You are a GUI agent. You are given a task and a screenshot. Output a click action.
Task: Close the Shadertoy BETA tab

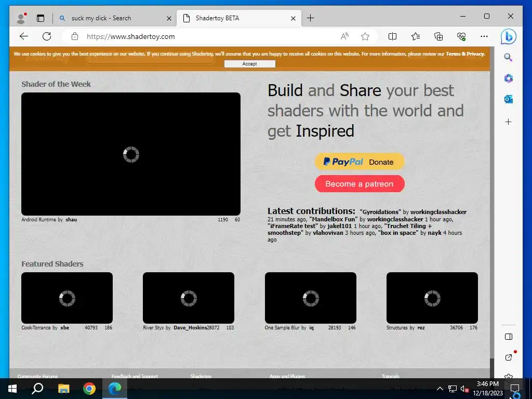pos(293,18)
